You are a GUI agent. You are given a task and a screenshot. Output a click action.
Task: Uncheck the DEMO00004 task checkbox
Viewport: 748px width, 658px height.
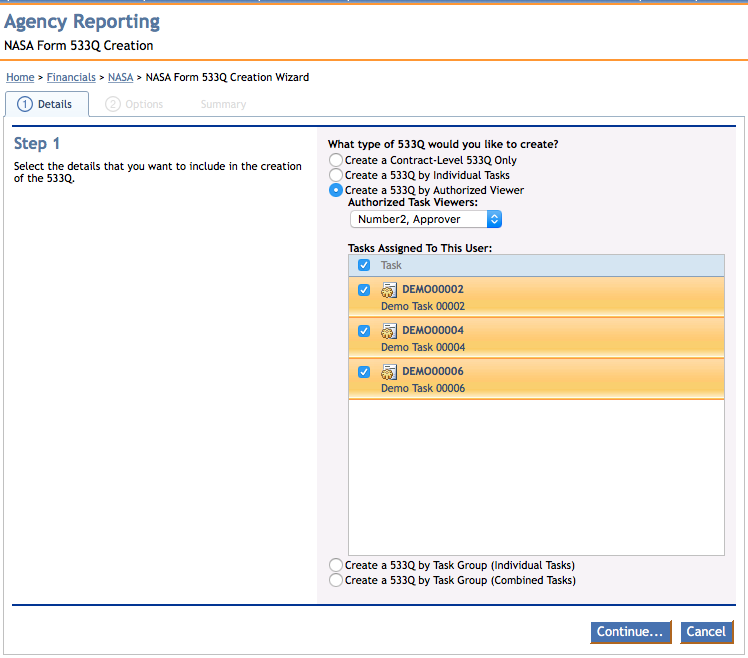[x=364, y=331]
